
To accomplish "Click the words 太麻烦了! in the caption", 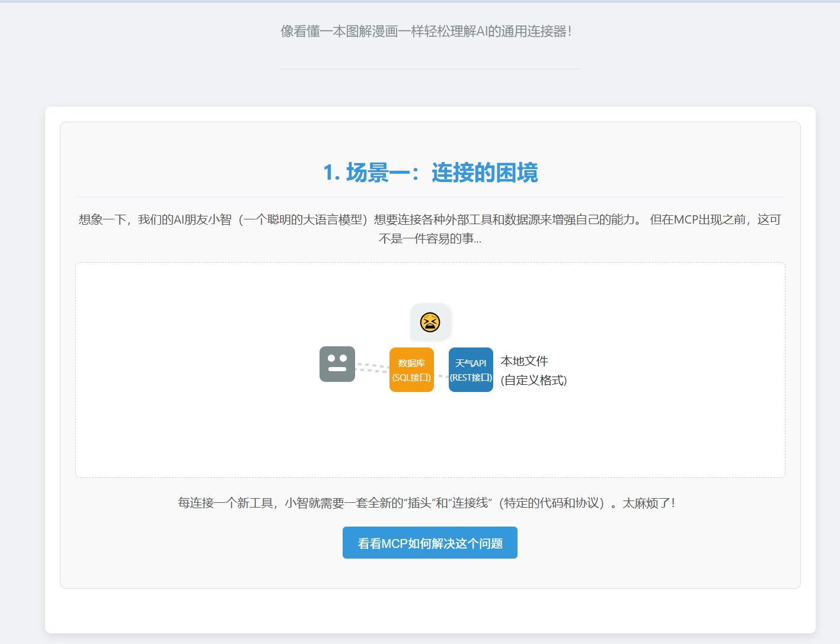I will click(649, 503).
